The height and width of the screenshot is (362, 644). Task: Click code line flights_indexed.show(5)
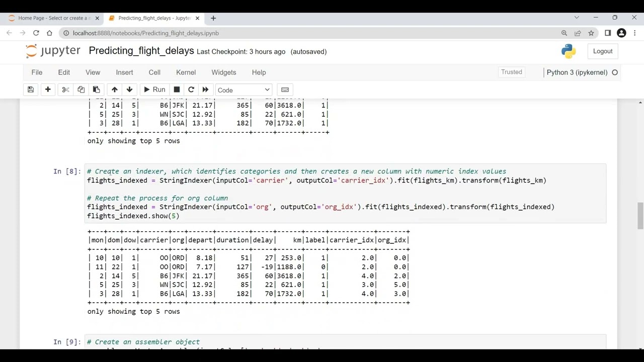tap(133, 216)
